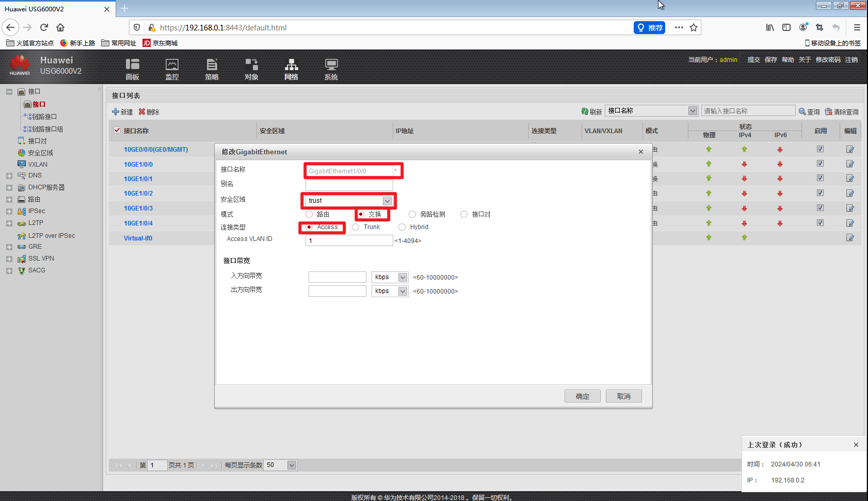
Task: Open the trust security zone dropdown
Action: 387,201
